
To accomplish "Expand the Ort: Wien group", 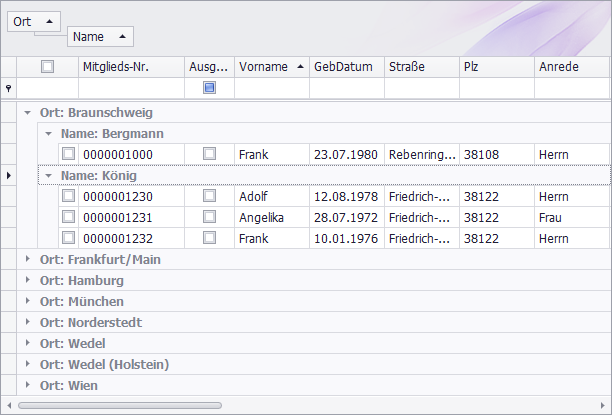I will [x=28, y=385].
